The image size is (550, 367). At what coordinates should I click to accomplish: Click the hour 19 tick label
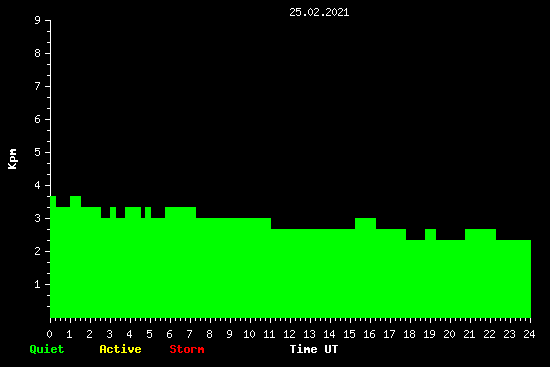(x=429, y=334)
